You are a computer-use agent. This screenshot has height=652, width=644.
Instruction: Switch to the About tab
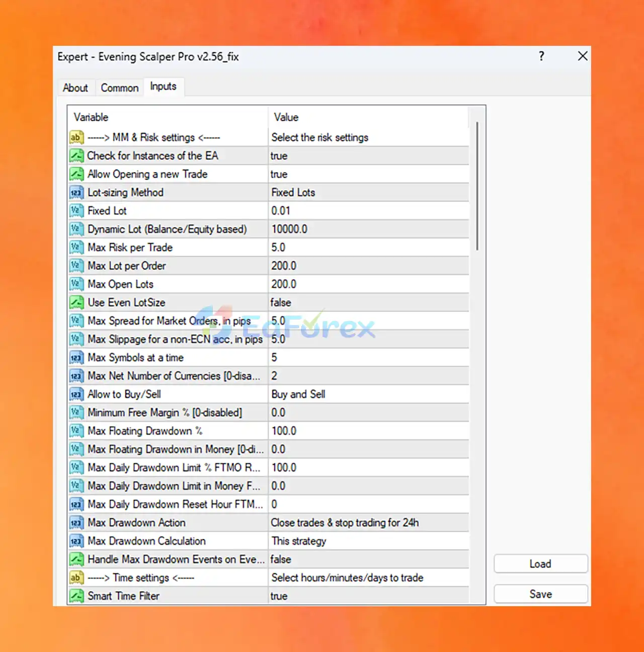pos(75,88)
